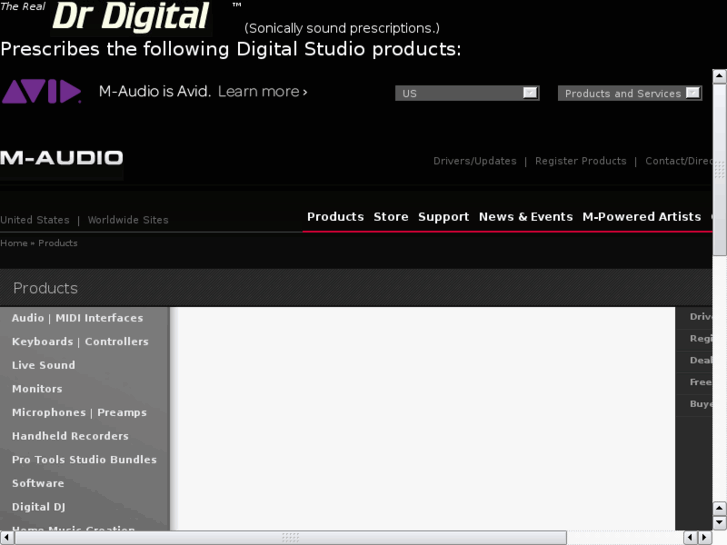This screenshot has width=727, height=545.
Task: Click the Avid logo
Action: click(42, 91)
